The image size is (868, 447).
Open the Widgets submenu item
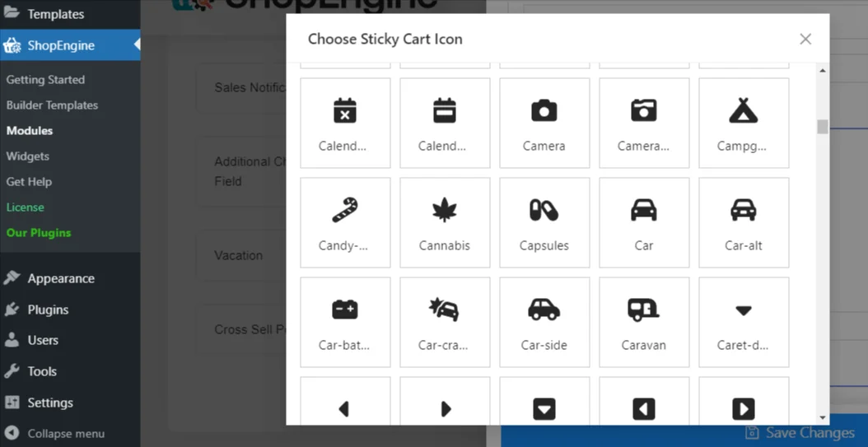point(28,156)
